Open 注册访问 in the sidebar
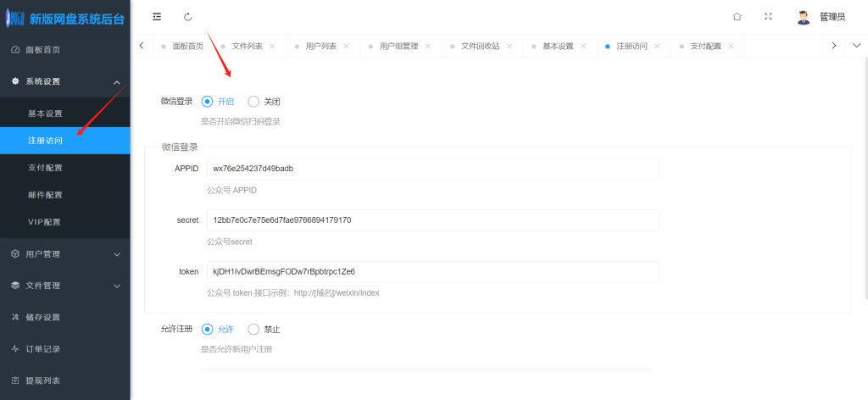Screen dimensions: 868x400 point(64,141)
